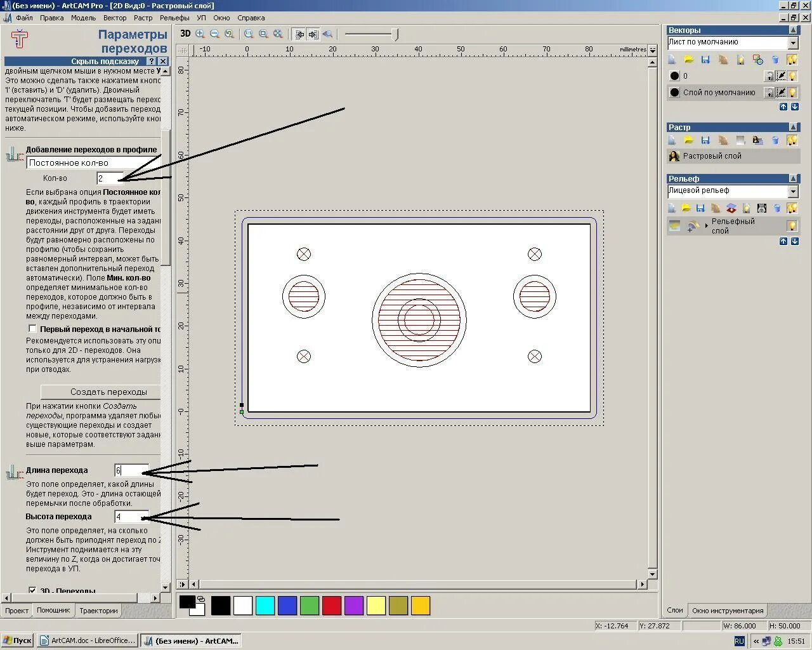Toggle visibility bulb for Рельефный слой
The width and height of the screenshot is (812, 650).
click(792, 225)
